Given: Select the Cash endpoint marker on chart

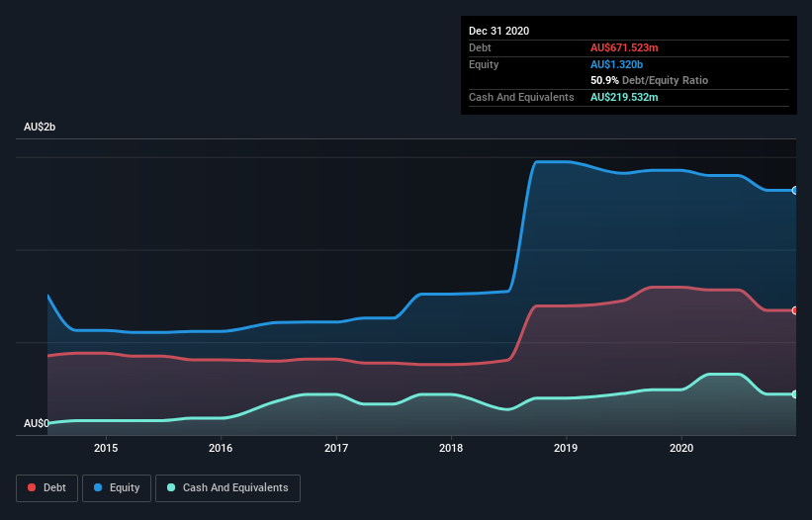Looking at the screenshot, I should click(795, 394).
